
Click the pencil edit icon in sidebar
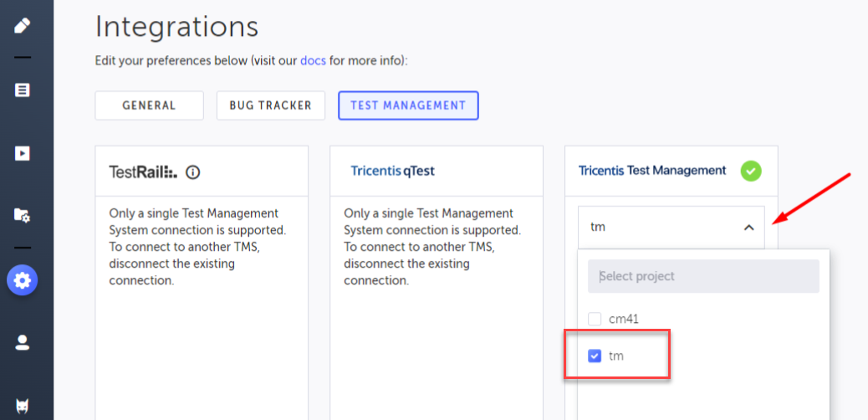click(23, 25)
